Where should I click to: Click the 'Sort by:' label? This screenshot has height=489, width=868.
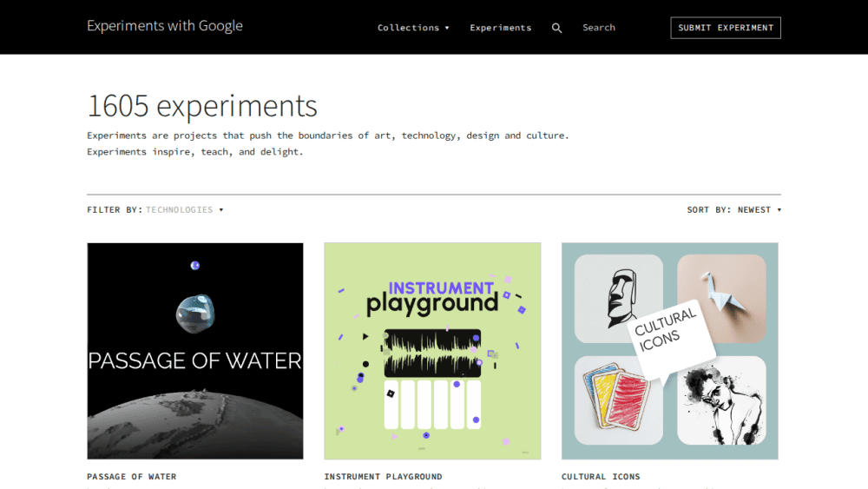709,210
